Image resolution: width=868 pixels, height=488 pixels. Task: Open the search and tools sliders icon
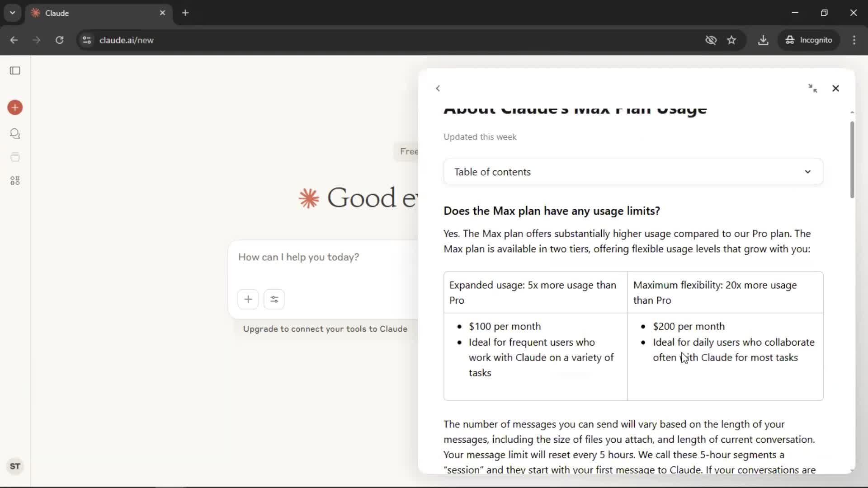pos(274,299)
